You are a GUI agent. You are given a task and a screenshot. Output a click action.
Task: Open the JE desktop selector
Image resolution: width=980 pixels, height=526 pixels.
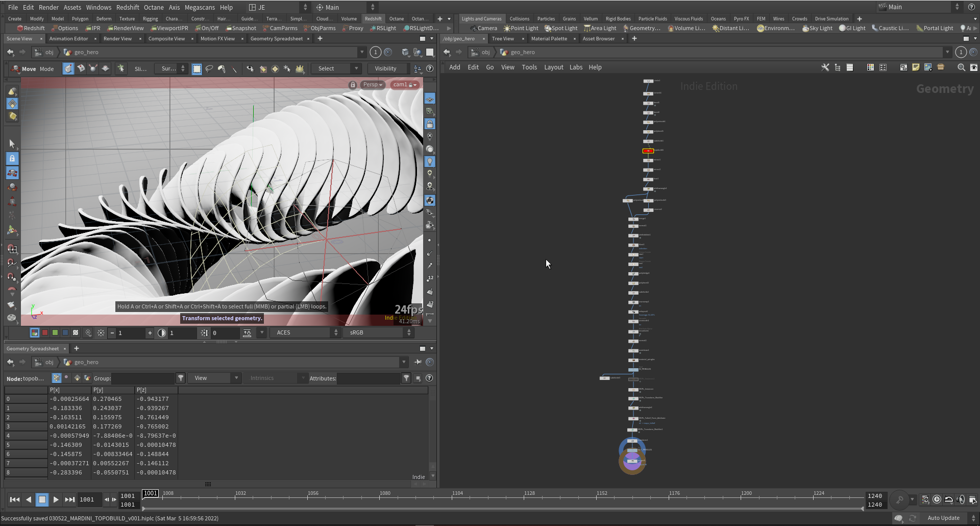(278, 7)
